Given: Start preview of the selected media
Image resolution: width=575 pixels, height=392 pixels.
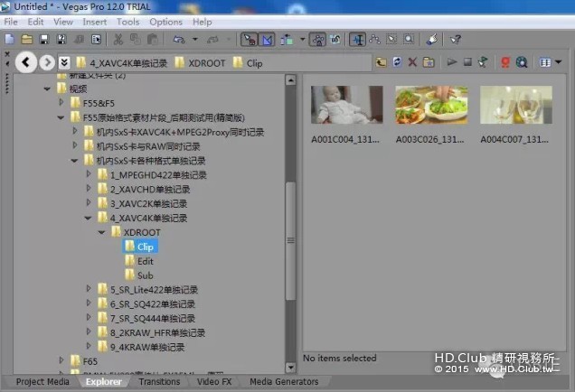Looking at the screenshot, I should [x=451, y=62].
